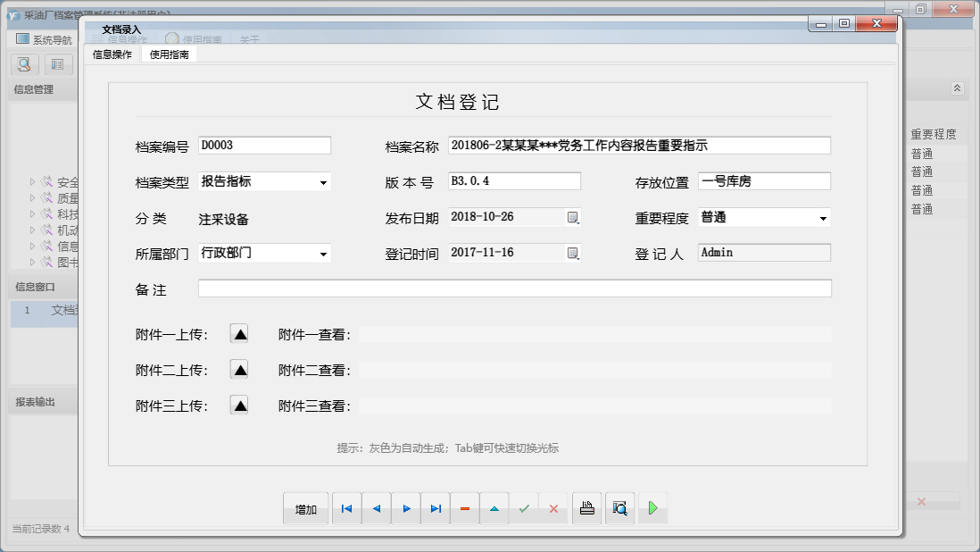Jump to the last record
The image size is (980, 552).
436,507
